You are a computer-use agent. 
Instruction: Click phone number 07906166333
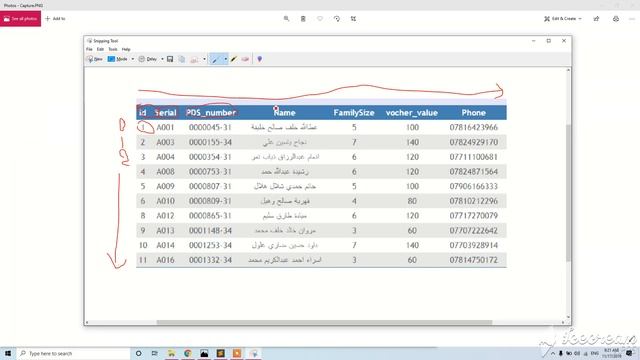coord(473,186)
